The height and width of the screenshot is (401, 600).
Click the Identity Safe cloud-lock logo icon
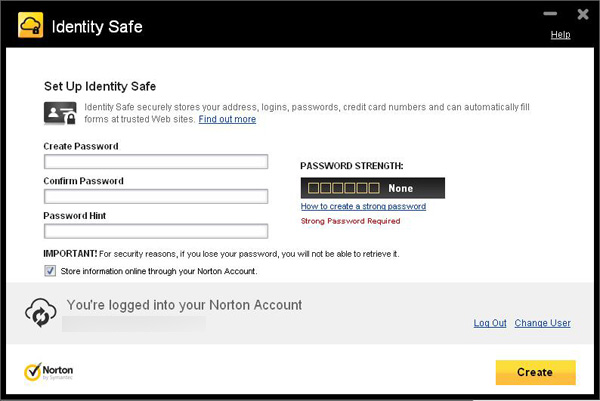(x=31, y=24)
